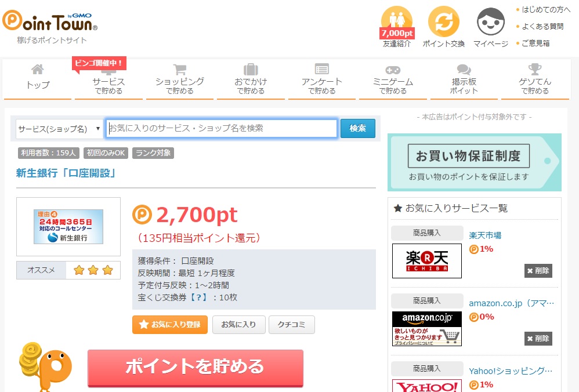
Task: Click the amazon.co.jp logo image
Action: point(427,329)
